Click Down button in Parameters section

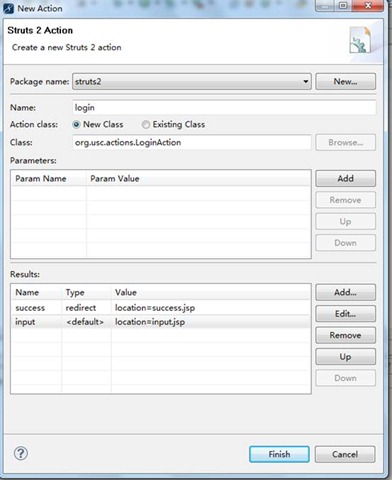point(345,243)
